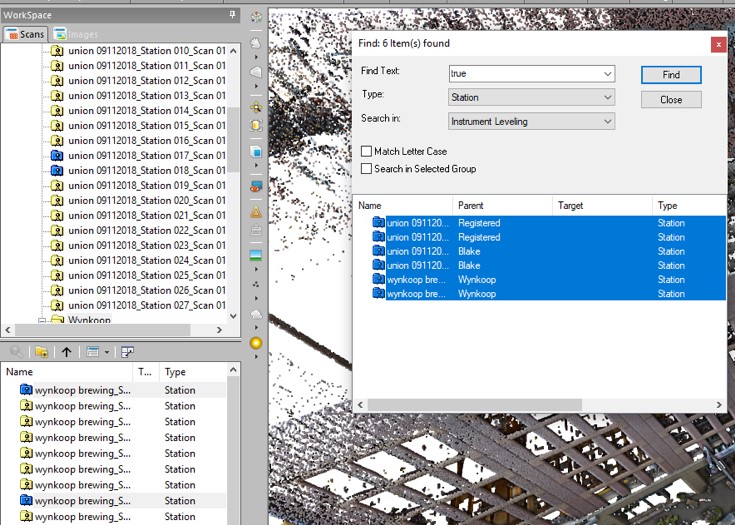
Task: Switch to the Images tab
Action: [x=76, y=34]
